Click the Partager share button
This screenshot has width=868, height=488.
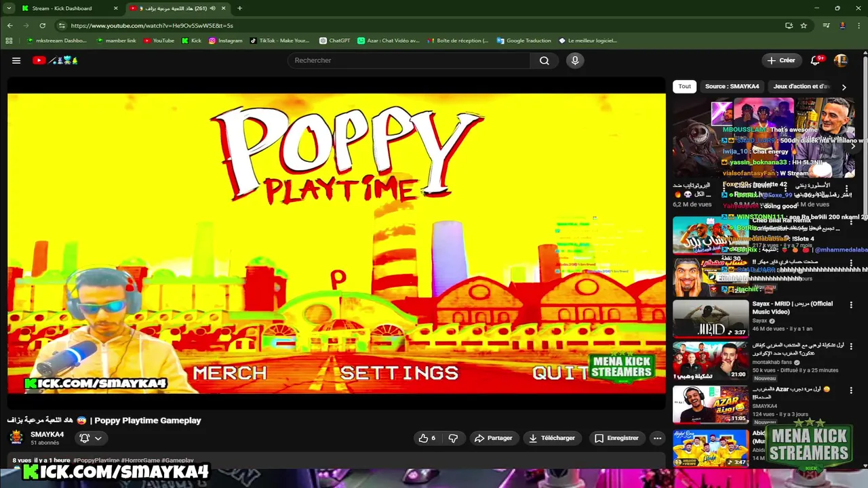493,438
